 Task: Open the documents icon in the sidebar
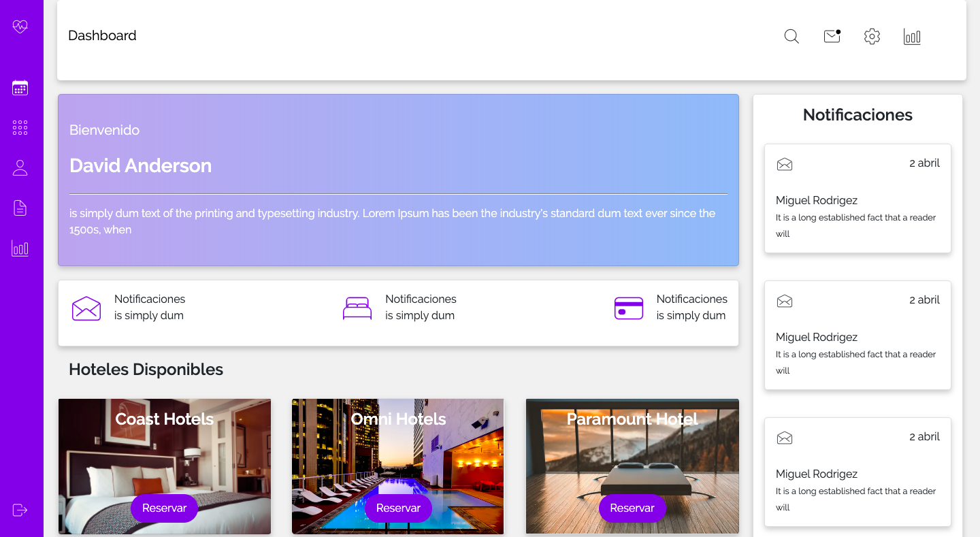click(x=20, y=208)
